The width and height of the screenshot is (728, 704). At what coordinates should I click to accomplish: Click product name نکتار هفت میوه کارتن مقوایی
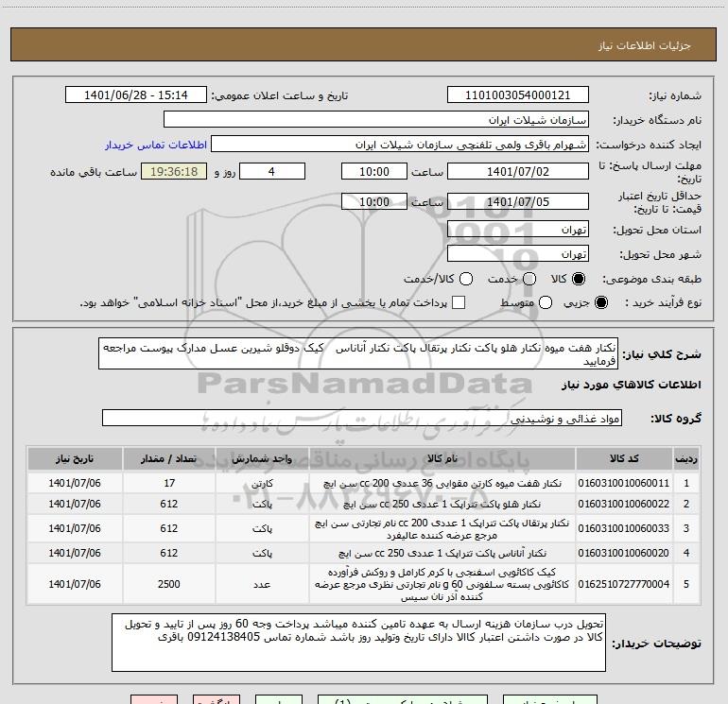pyautogui.click(x=442, y=483)
